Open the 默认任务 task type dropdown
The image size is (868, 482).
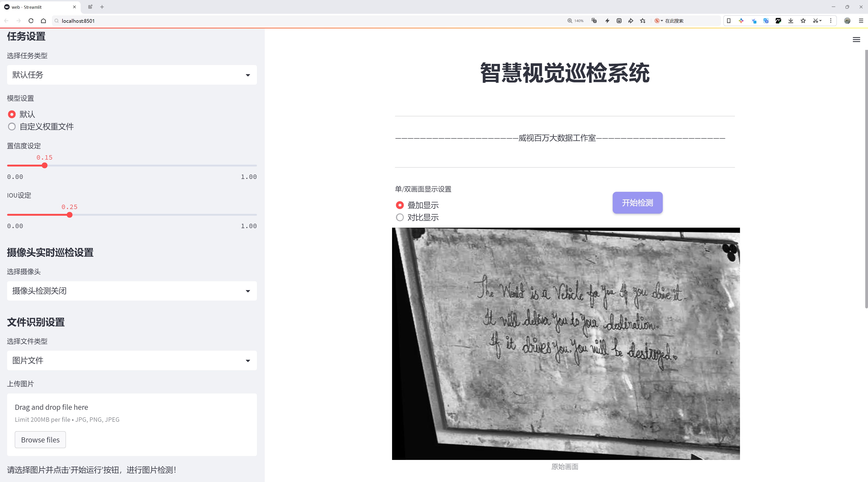pos(132,75)
